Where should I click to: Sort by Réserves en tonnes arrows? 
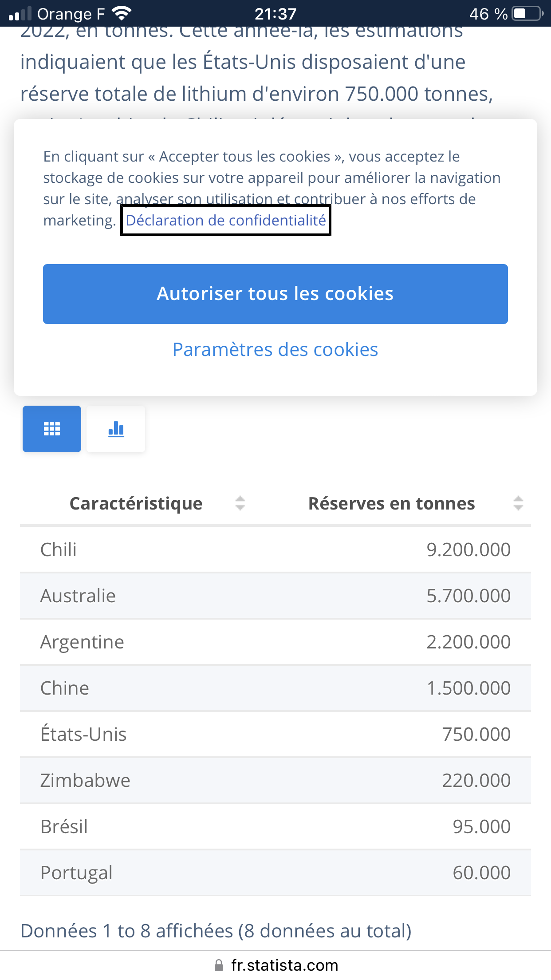coord(518,503)
